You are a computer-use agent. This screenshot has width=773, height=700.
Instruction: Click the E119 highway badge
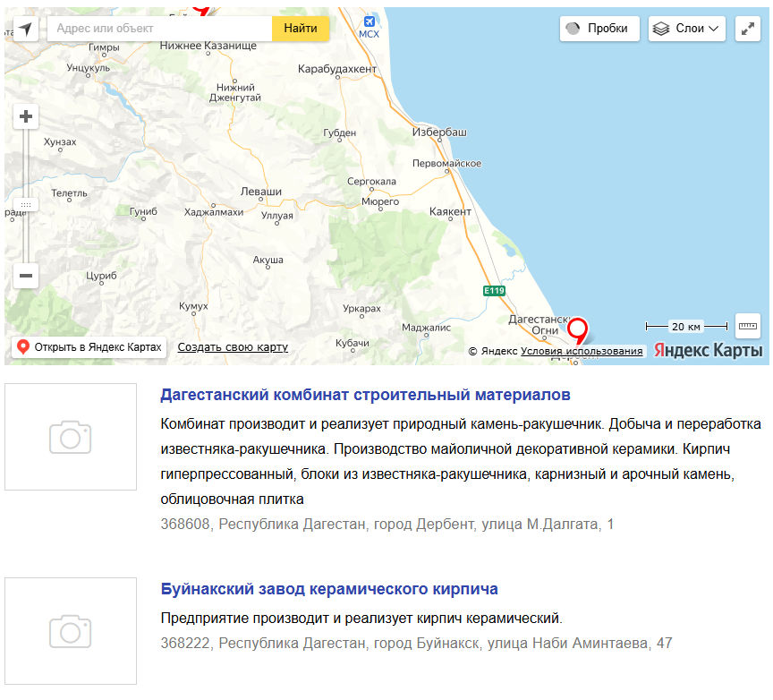pos(494,291)
